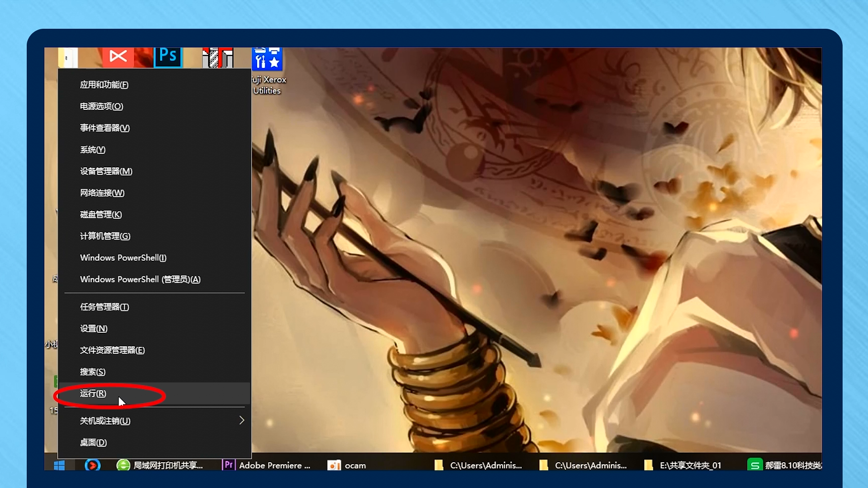The width and height of the screenshot is (868, 488).
Task: Select Search (搜索) in the menu
Action: click(155, 372)
